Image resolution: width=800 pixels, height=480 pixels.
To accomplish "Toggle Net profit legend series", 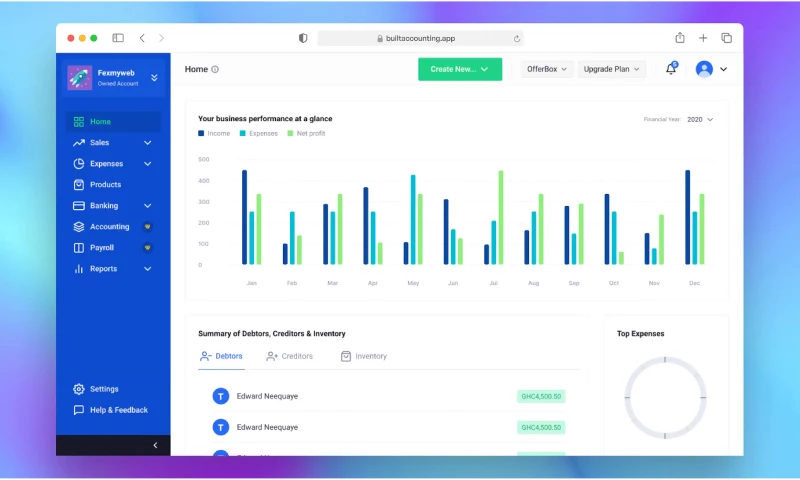I will click(x=308, y=133).
